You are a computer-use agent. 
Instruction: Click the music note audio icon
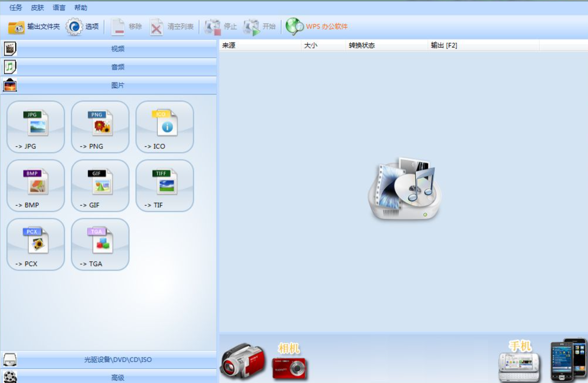coord(10,67)
